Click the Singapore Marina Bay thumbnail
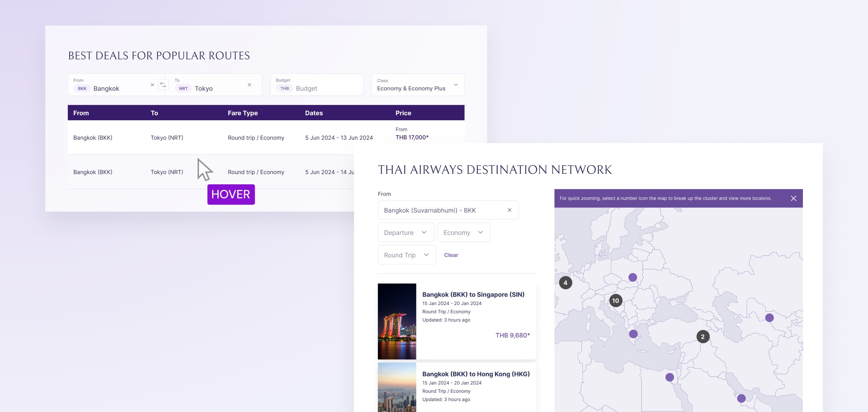This screenshot has width=868, height=412. pyautogui.click(x=397, y=321)
